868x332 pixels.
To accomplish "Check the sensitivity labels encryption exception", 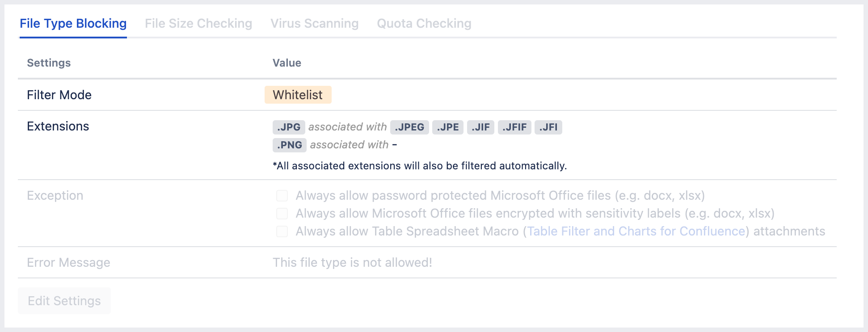I will [x=282, y=214].
